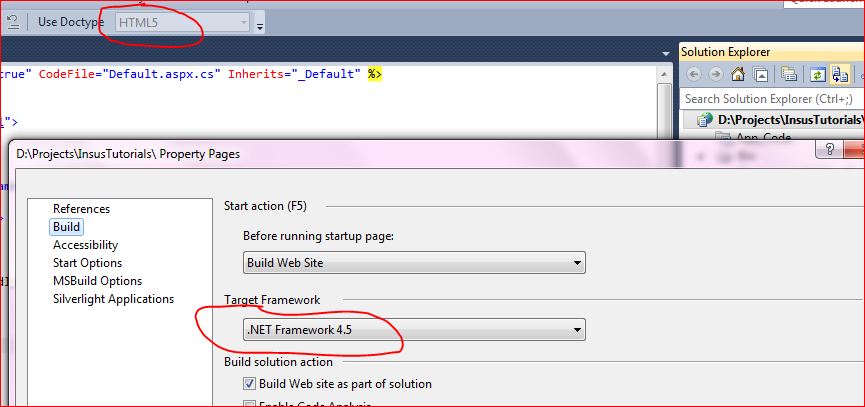Toggle Build Web site as part of solution
The width and height of the screenshot is (865, 407).
tap(250, 384)
